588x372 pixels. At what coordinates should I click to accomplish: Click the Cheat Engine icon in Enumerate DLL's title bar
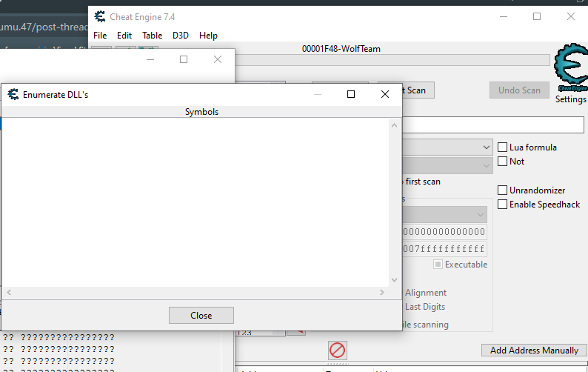tap(13, 94)
